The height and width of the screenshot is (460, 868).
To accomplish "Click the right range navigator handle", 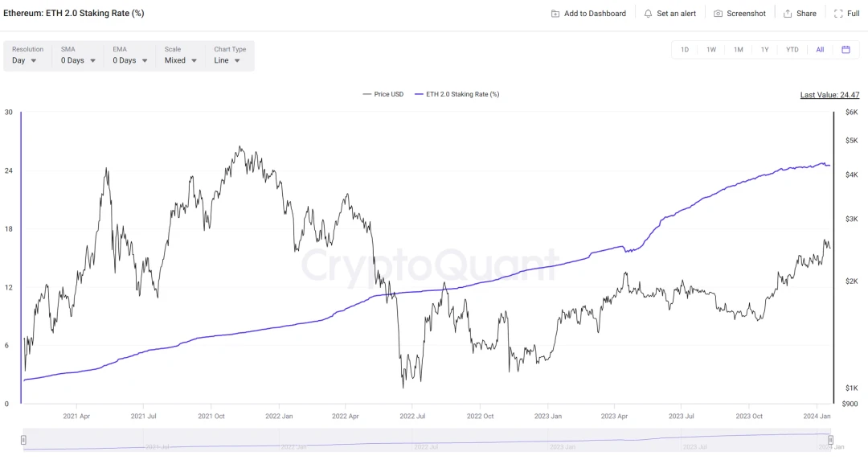I will point(831,440).
